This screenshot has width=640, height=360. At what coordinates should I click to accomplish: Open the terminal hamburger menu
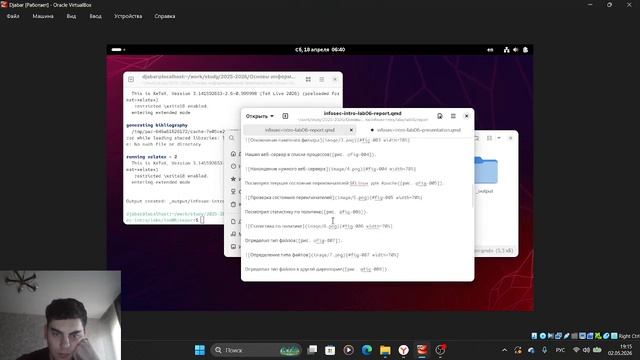(322, 79)
